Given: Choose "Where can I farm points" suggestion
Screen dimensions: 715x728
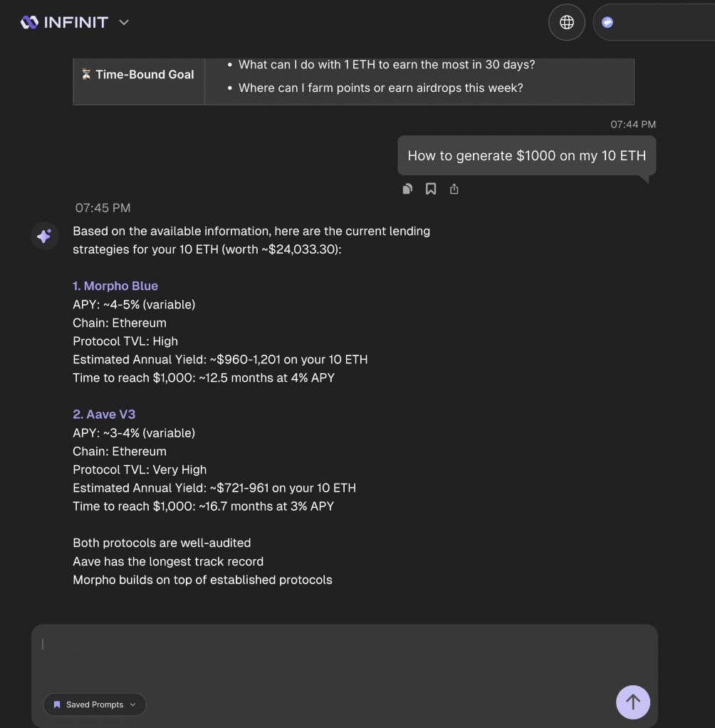Looking at the screenshot, I should click(x=381, y=88).
